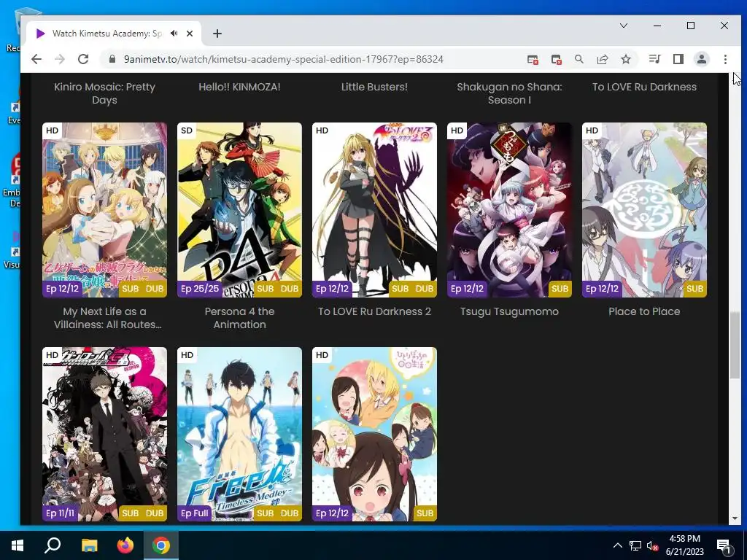Open Place to Place poster

click(x=644, y=210)
